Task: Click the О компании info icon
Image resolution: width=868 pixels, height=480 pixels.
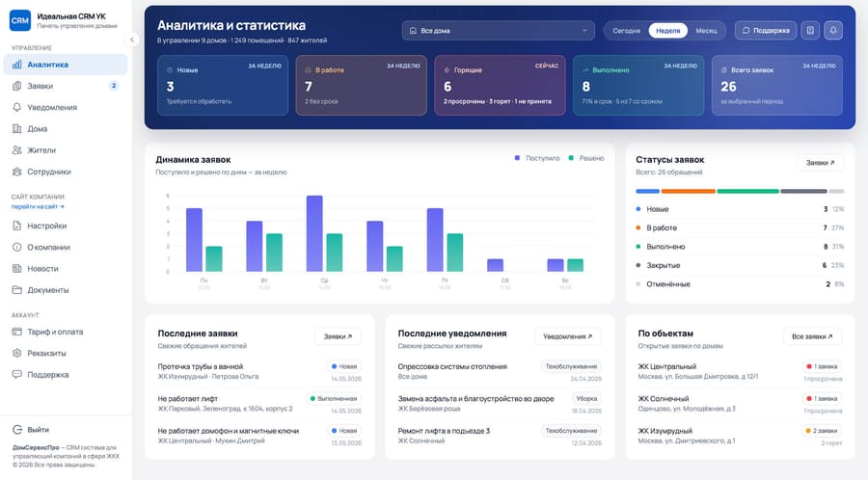Action: point(17,247)
